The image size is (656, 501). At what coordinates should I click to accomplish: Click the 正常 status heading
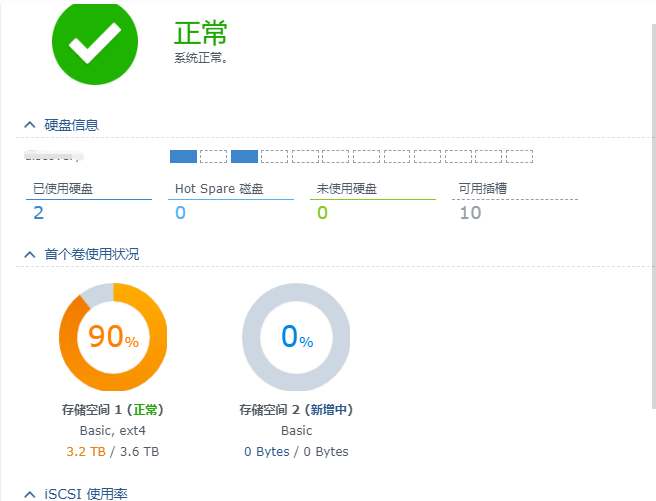(x=200, y=33)
